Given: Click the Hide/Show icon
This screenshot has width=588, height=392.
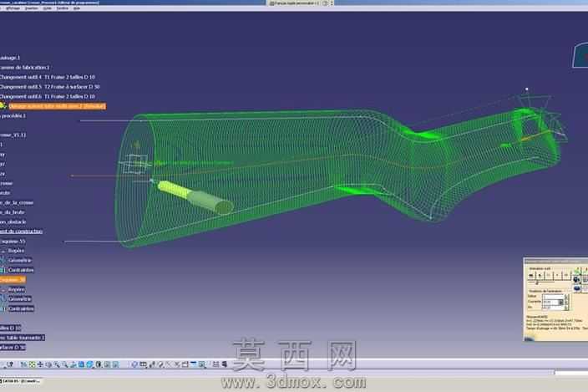Looking at the screenshot, I should coord(107,364).
